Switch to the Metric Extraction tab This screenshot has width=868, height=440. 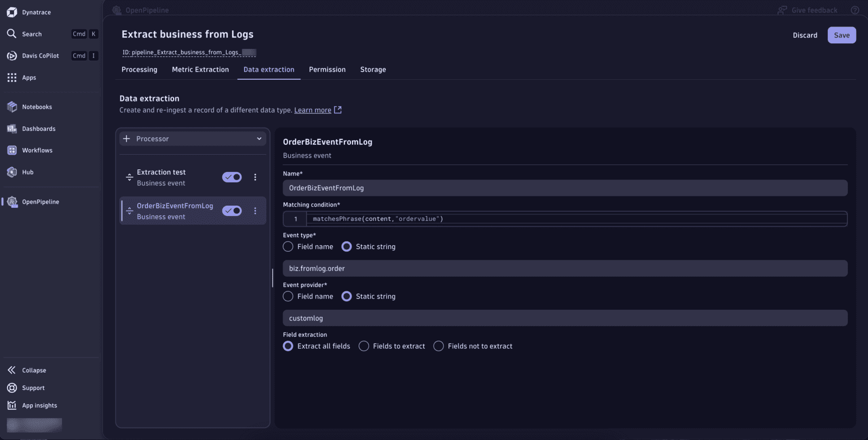200,69
